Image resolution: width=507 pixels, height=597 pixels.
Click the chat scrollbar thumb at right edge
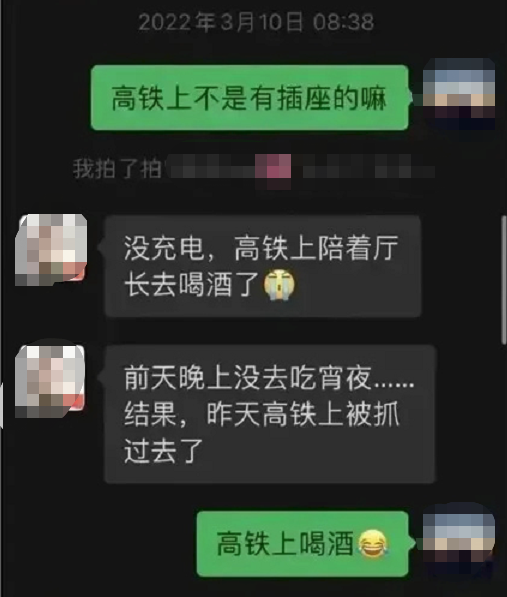[x=504, y=280]
